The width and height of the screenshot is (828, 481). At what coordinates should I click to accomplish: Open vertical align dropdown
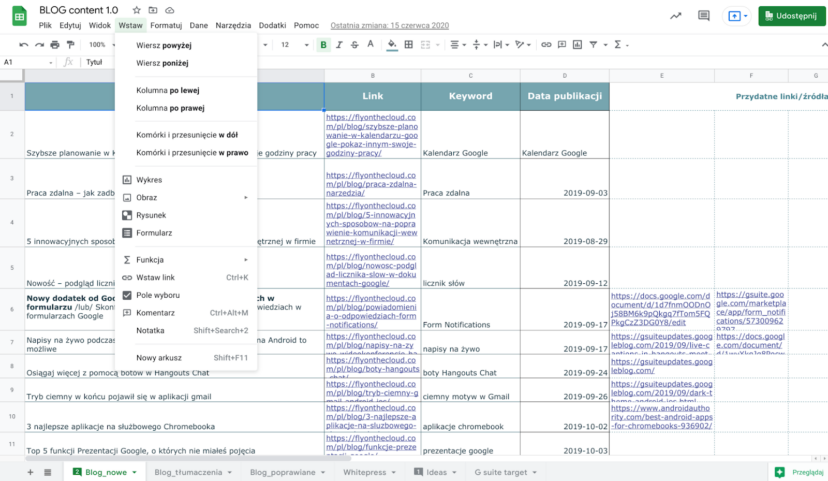[x=479, y=45]
